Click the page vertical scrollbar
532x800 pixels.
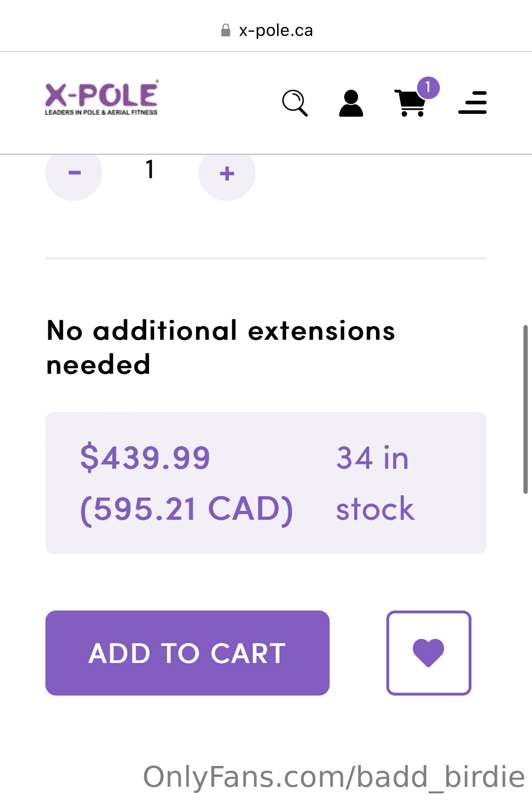tap(525, 409)
